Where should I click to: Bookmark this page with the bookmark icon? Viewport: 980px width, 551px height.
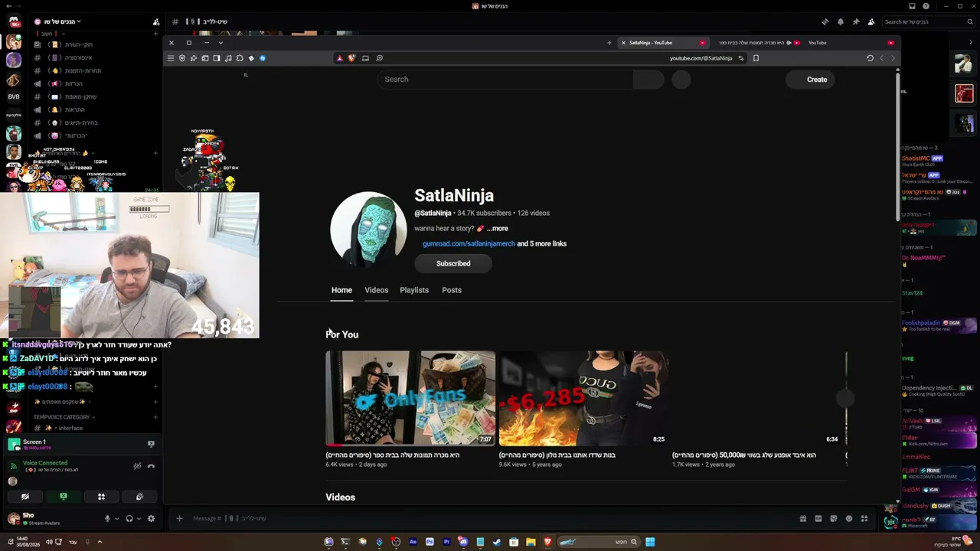(x=756, y=58)
